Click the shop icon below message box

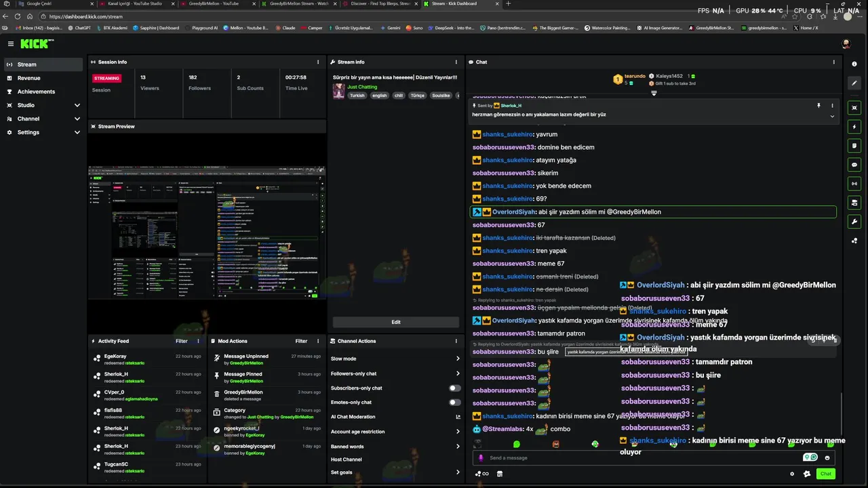pos(500,474)
